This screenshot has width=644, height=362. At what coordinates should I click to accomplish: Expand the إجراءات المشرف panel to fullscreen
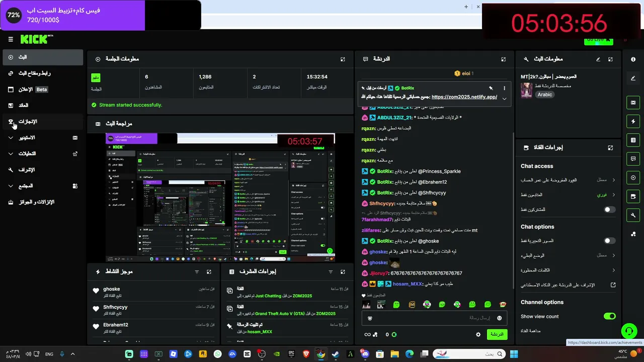[343, 272]
